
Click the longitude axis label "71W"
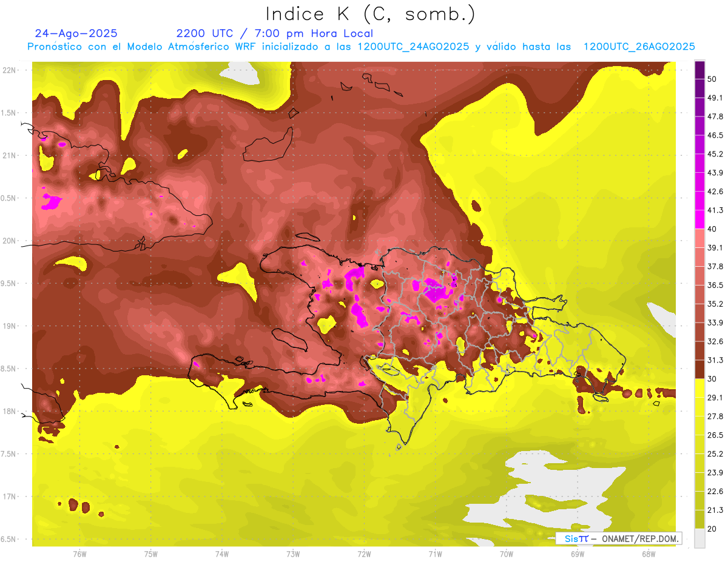(x=435, y=554)
